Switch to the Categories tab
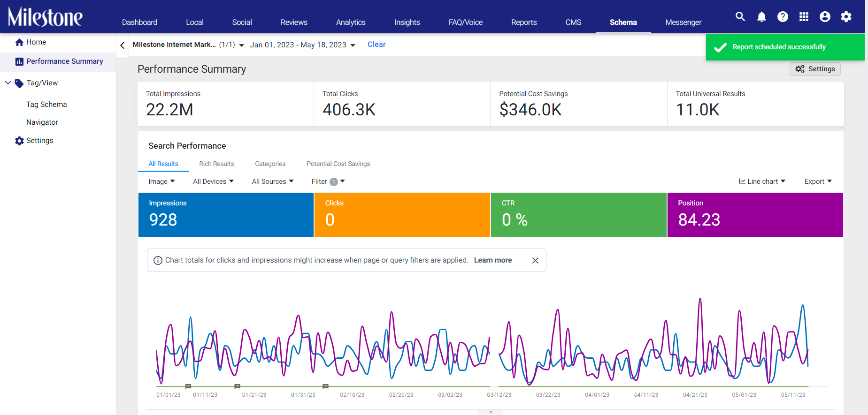Image resolution: width=868 pixels, height=415 pixels. [270, 164]
